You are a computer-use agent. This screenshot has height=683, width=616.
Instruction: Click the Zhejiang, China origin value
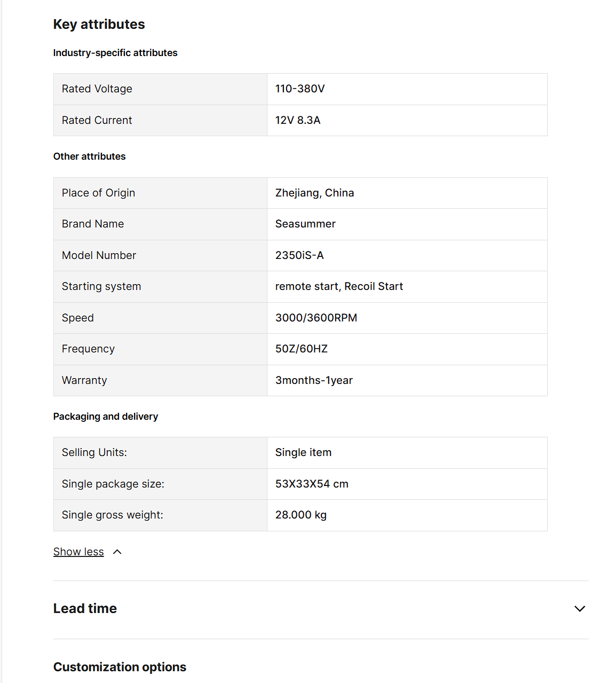tap(314, 193)
